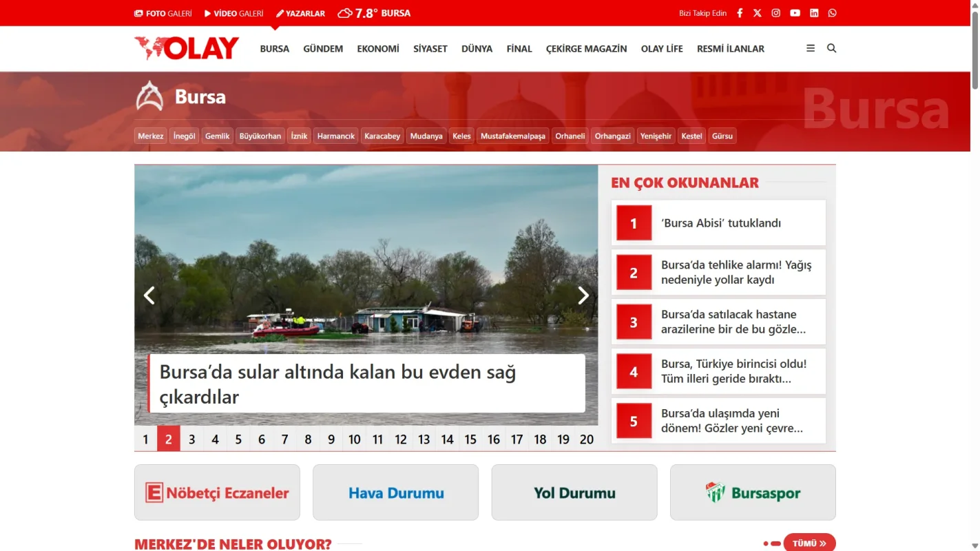Image resolution: width=980 pixels, height=551 pixels.
Task: Select slide 5 in the carousel pagination
Action: tap(238, 439)
